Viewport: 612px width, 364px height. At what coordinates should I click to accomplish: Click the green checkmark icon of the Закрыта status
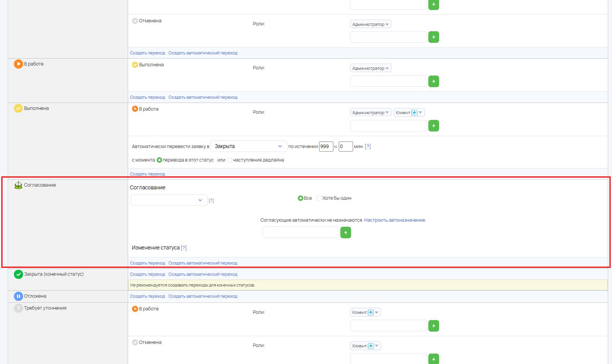pyautogui.click(x=18, y=274)
